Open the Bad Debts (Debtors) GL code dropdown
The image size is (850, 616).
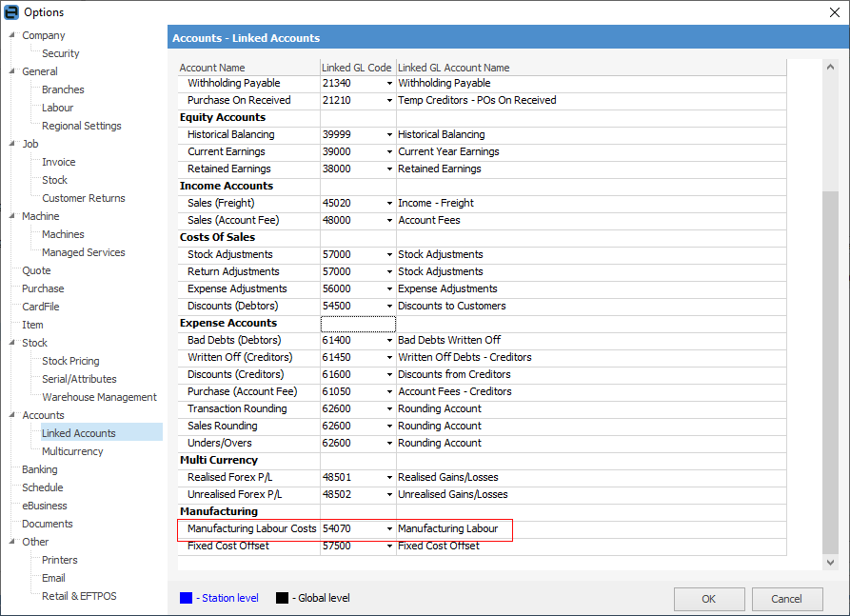point(389,341)
